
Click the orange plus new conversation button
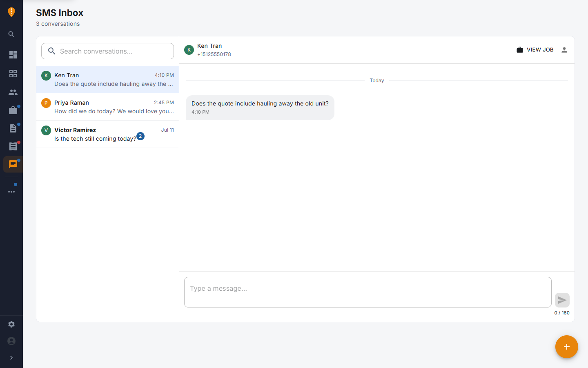click(x=567, y=347)
